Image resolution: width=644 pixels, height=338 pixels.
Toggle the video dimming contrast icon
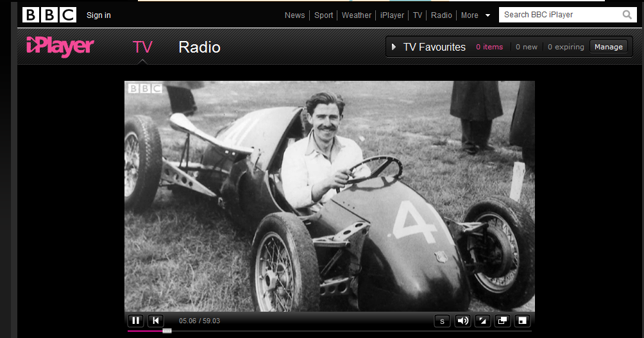tap(482, 321)
